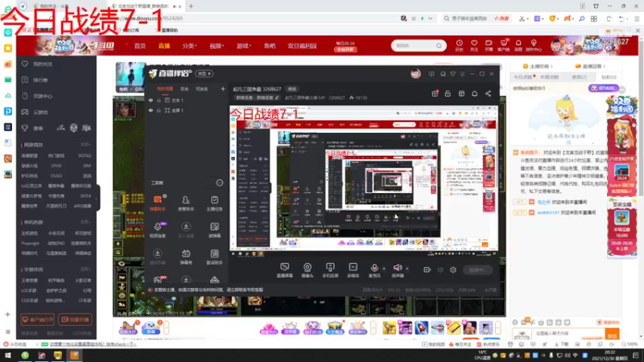Open the 弹幕助手 danmaku assistant tool
This screenshot has height=362, width=644.
click(x=157, y=203)
